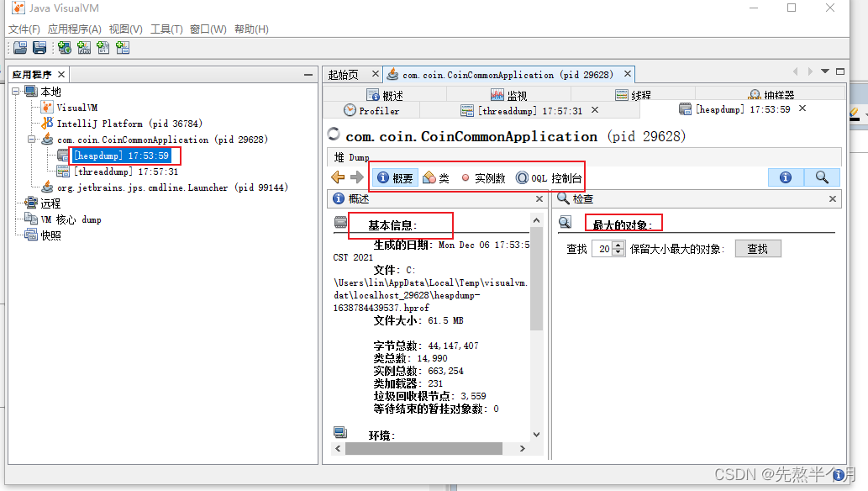Close the 概述 section panel
868x491 pixels.
pos(539,198)
